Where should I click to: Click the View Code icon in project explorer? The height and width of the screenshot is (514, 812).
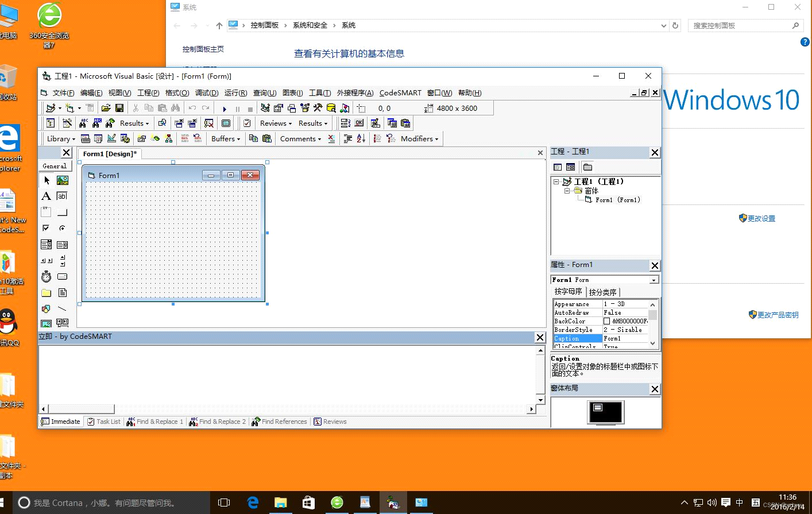pos(557,167)
